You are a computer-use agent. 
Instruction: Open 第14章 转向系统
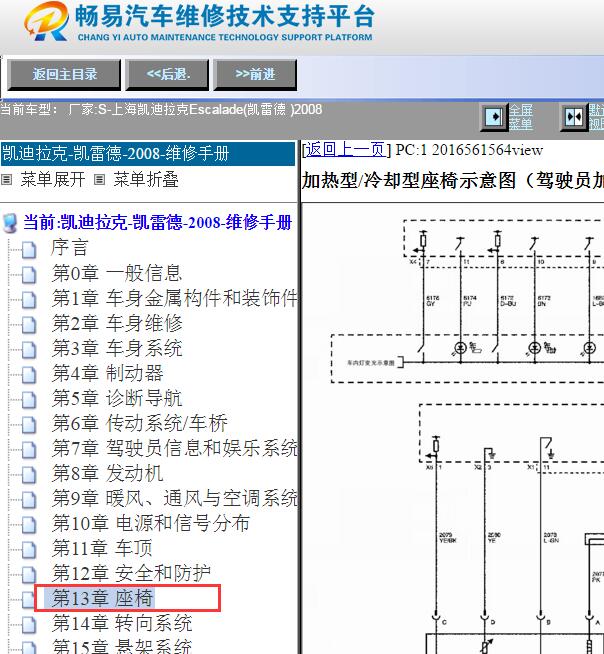point(122,624)
